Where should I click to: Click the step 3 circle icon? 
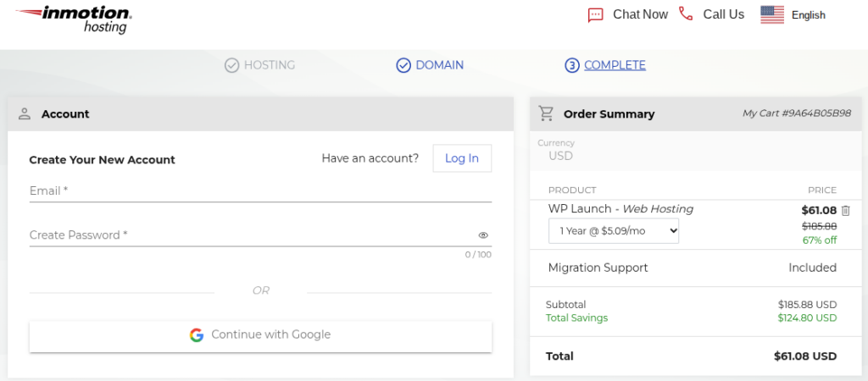[x=572, y=65]
